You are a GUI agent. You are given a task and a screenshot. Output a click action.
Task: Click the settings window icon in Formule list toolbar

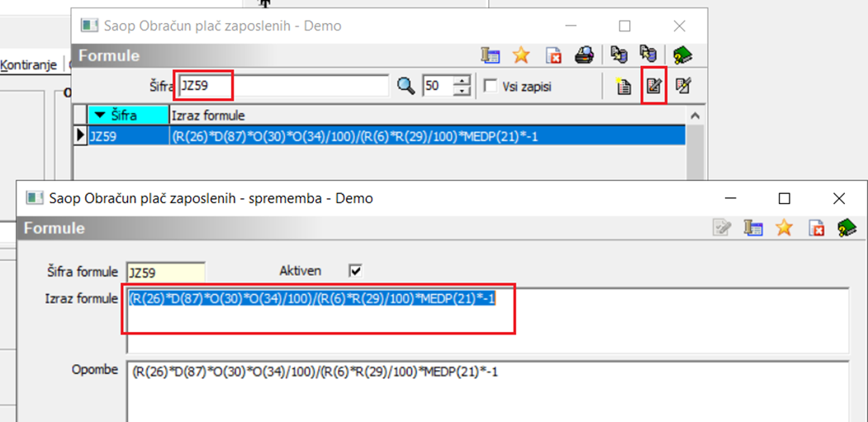coord(490,55)
